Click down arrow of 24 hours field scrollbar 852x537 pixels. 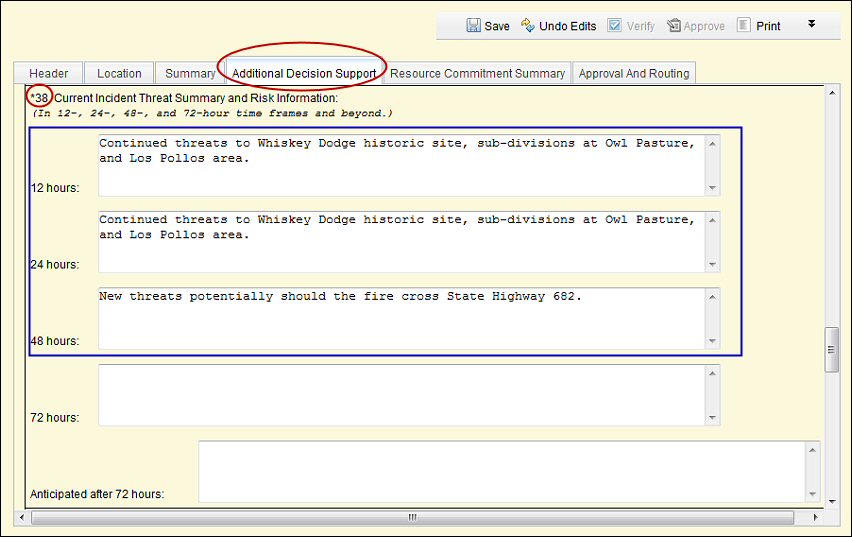[x=712, y=265]
